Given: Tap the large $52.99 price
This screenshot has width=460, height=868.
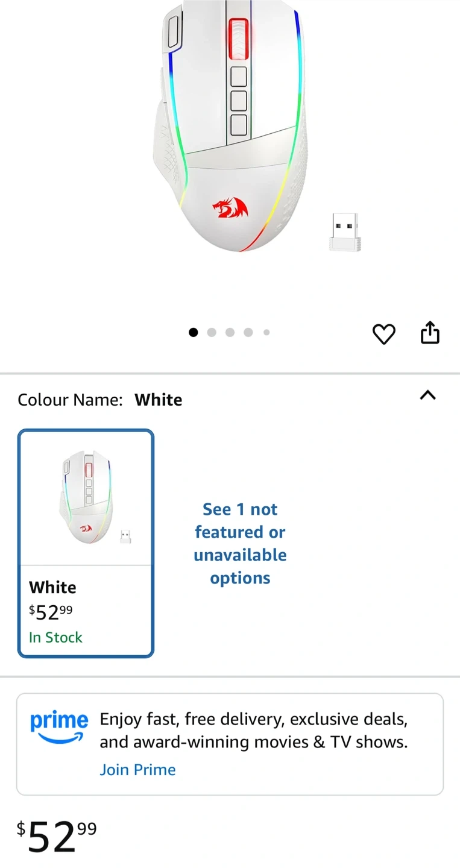Looking at the screenshot, I should 57,837.
